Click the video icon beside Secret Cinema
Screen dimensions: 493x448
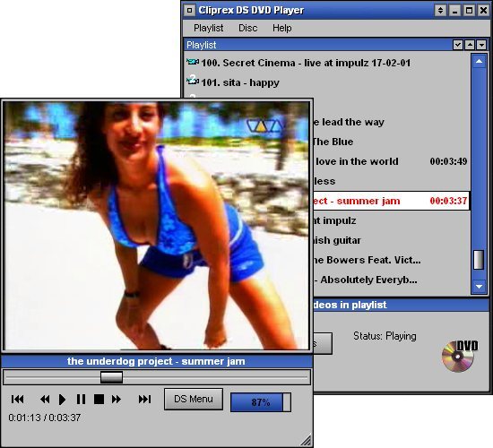point(192,62)
